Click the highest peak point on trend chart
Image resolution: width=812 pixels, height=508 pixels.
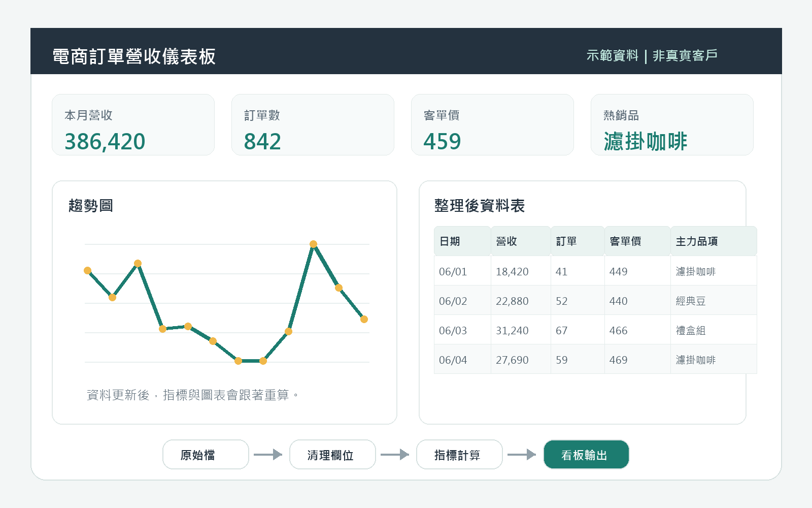314,244
